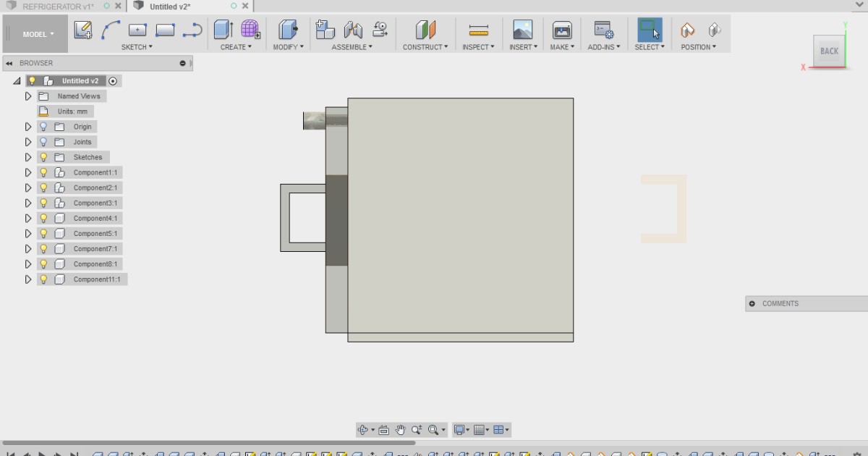This screenshot has width=868, height=456.
Task: Expand the Sketches folder in the browser
Action: [x=27, y=157]
